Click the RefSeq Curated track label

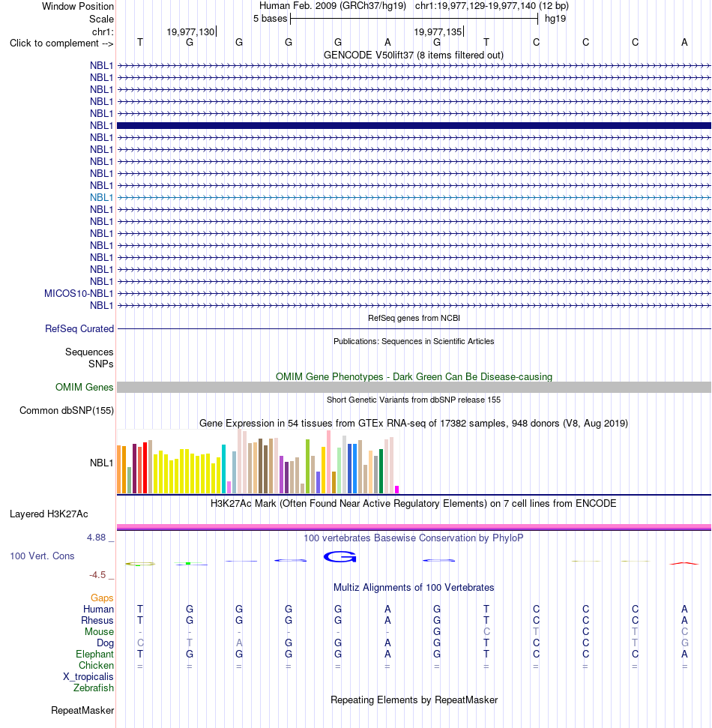(79, 328)
